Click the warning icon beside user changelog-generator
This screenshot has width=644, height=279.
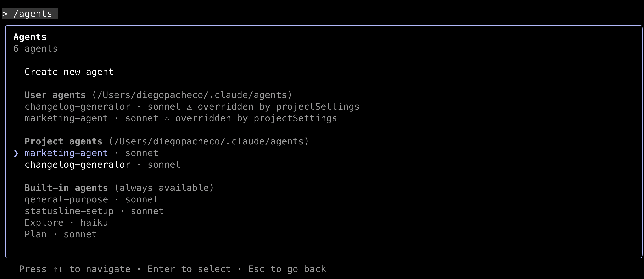pyautogui.click(x=189, y=107)
